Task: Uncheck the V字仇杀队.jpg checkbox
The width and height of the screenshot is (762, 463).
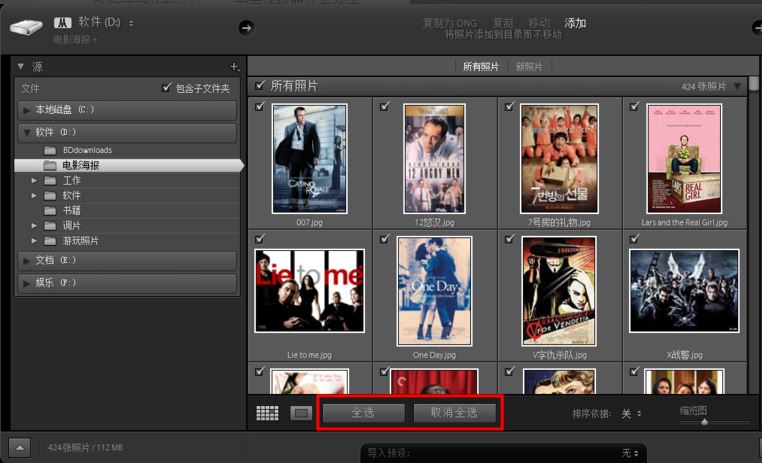Action: click(x=509, y=238)
